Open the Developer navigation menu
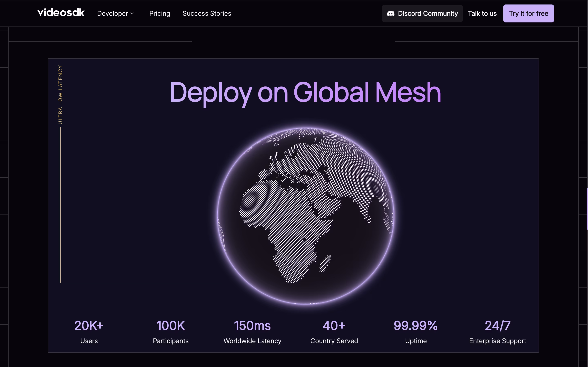The image size is (588, 367). (113, 14)
